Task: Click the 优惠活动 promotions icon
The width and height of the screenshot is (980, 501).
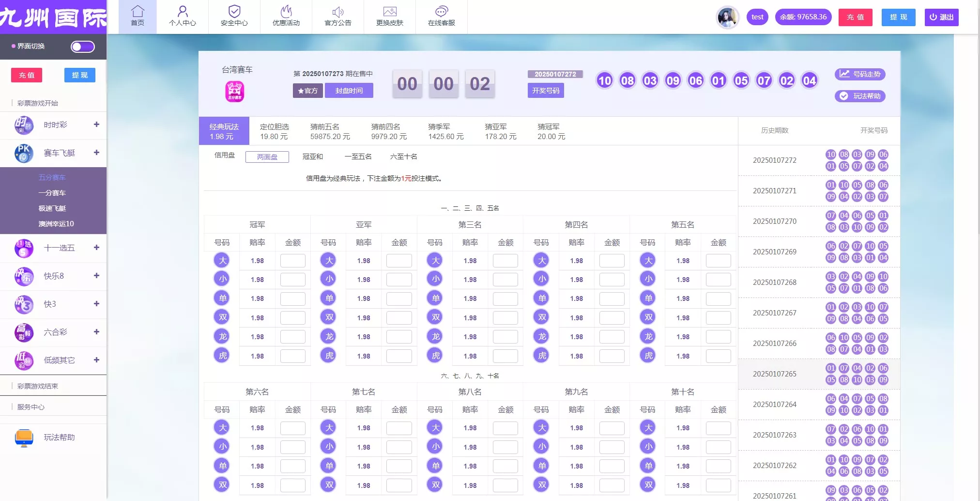Action: click(x=286, y=16)
